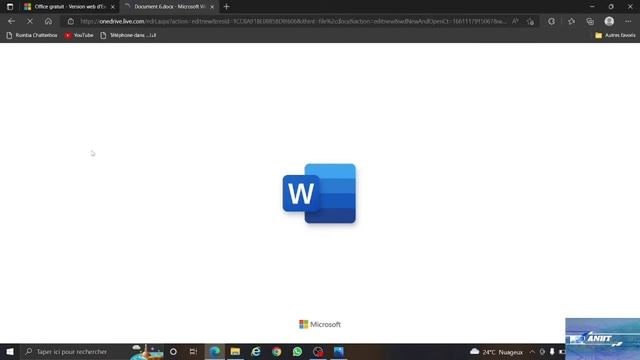
Task: Go back to the previous page
Action: coord(11,21)
